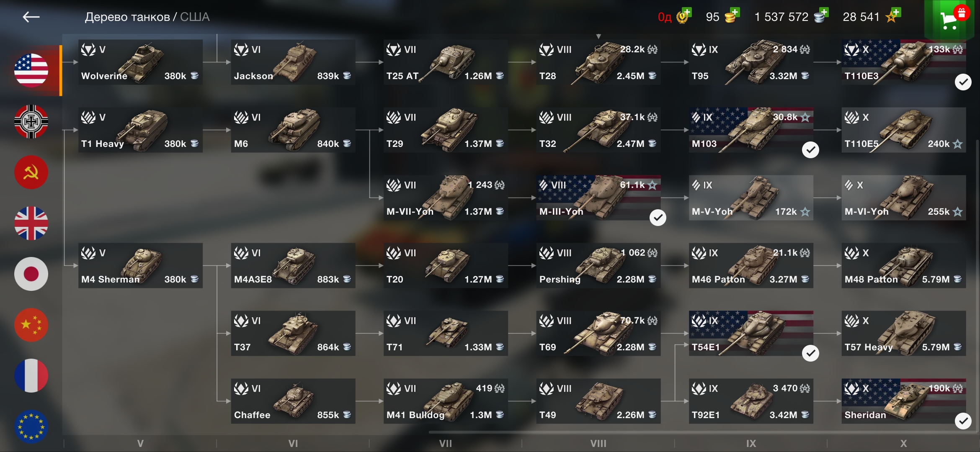
Task: Select the Germany nation flag
Action: 31,121
